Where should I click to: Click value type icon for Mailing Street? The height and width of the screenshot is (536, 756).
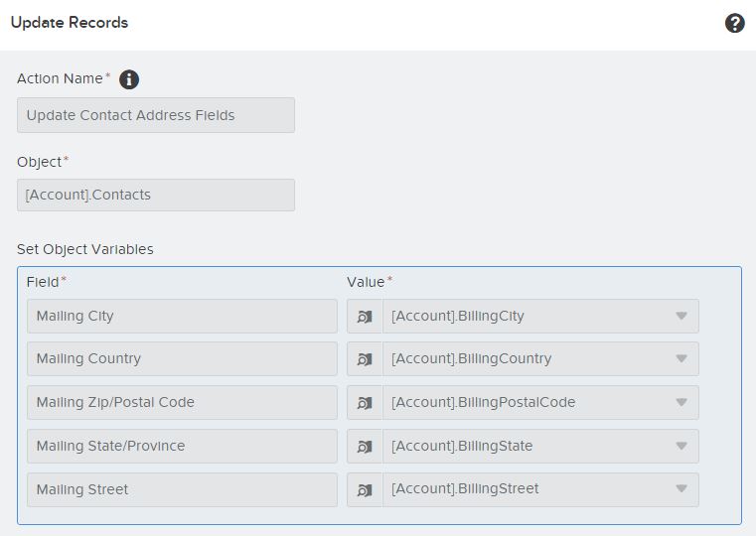365,489
